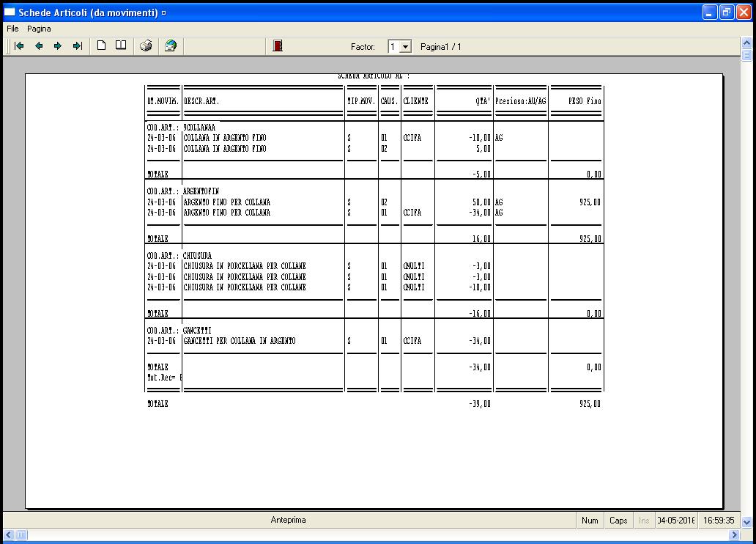Restore down the Schede Articoli window
This screenshot has width=756, height=544.
[726, 12]
